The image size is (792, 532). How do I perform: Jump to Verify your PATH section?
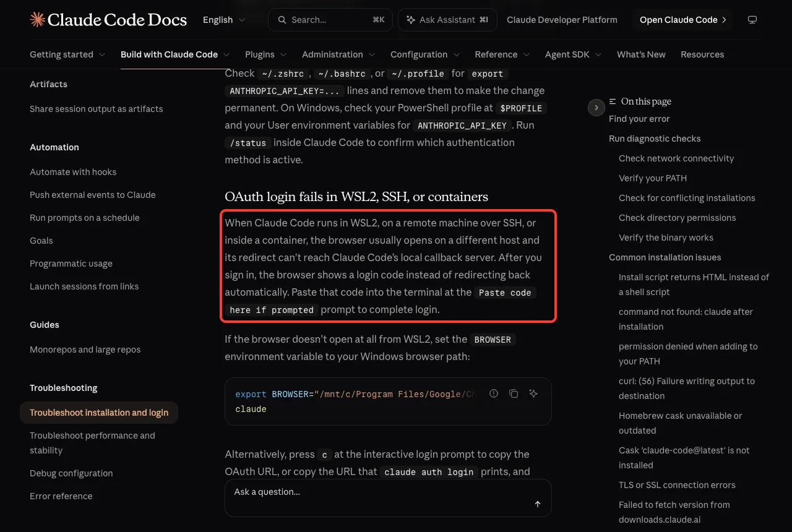[653, 178]
